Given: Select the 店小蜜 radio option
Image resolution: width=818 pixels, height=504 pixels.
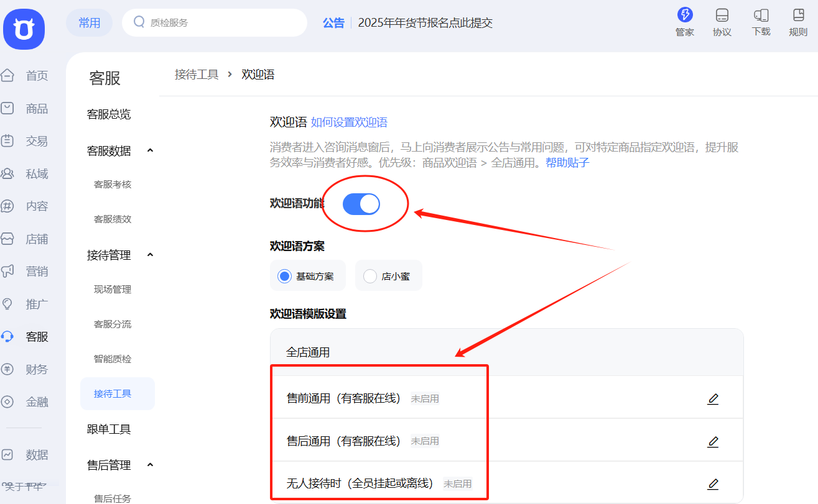Looking at the screenshot, I should (x=370, y=276).
